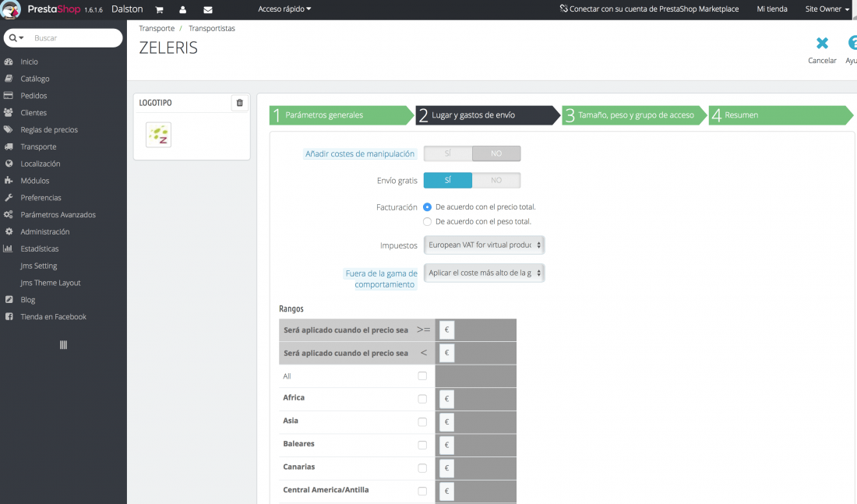Click the Pedidos credit card icon
The height and width of the screenshot is (504, 857).
(x=9, y=96)
